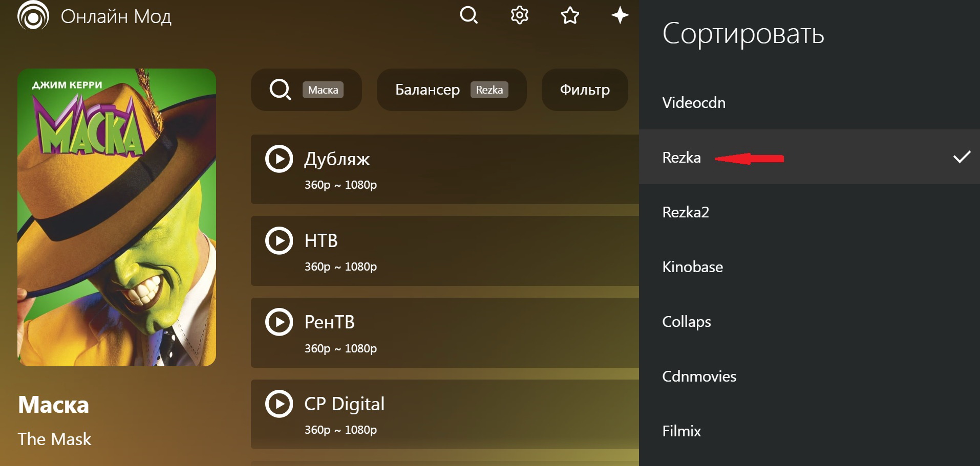Play the РенТВ voiceover version

[x=279, y=322]
